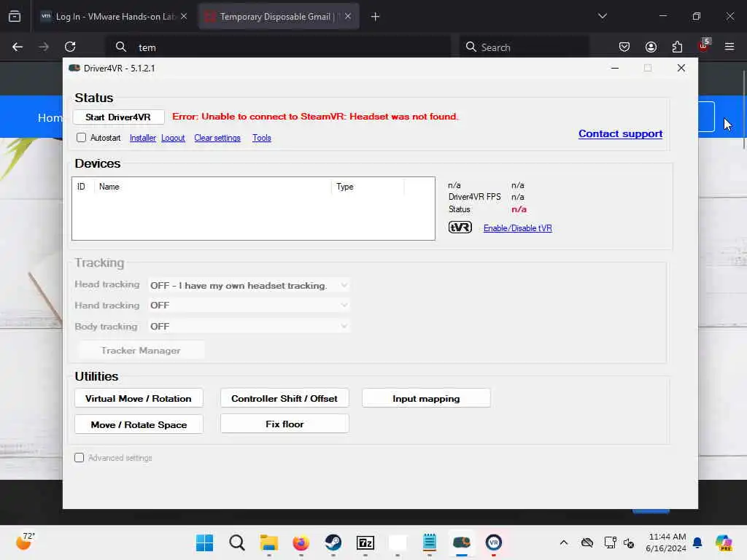The width and height of the screenshot is (747, 560).
Task: Open Firefox Pocket save icon
Action: point(624,47)
